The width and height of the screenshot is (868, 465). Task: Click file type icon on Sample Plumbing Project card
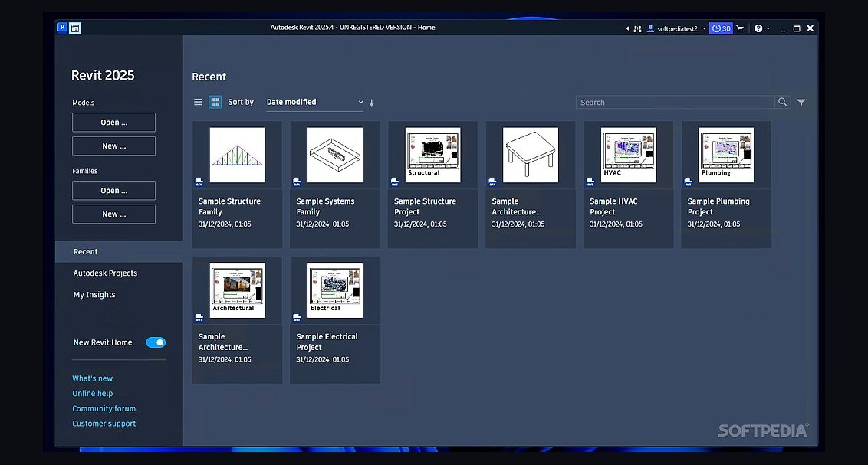688,182
